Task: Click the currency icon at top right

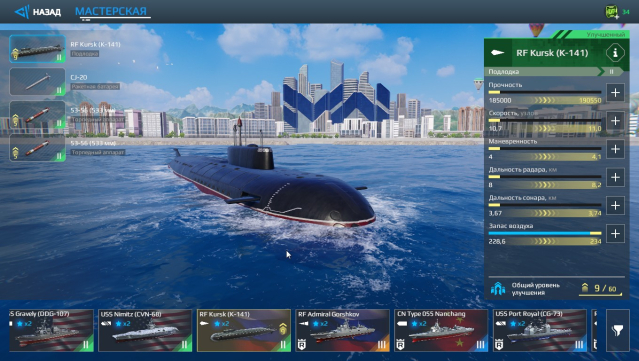Action: 611,11
